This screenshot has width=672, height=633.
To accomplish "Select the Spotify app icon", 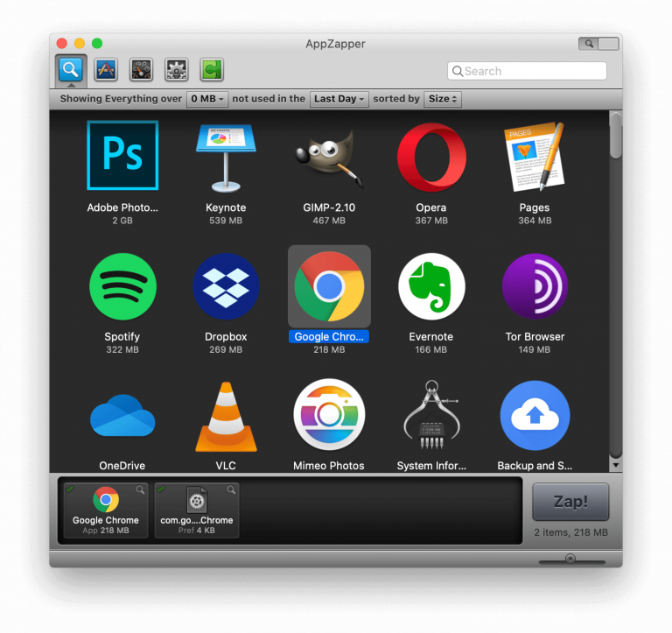I will pyautogui.click(x=122, y=286).
